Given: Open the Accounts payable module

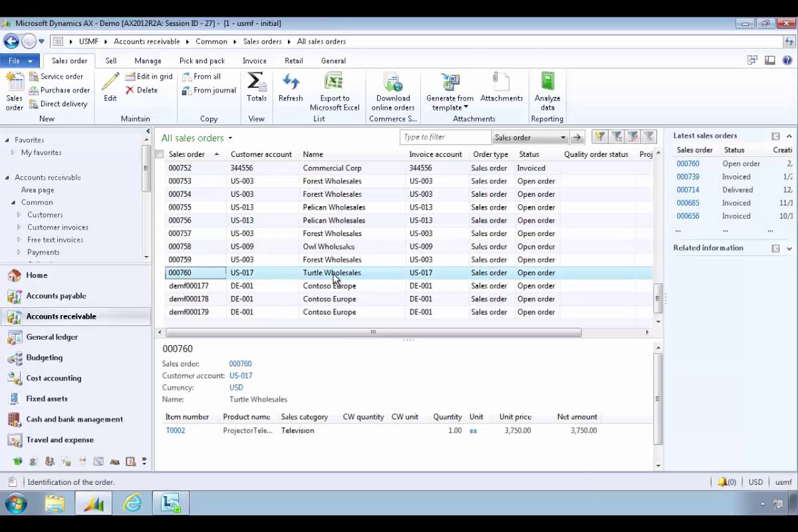Looking at the screenshot, I should click(56, 296).
